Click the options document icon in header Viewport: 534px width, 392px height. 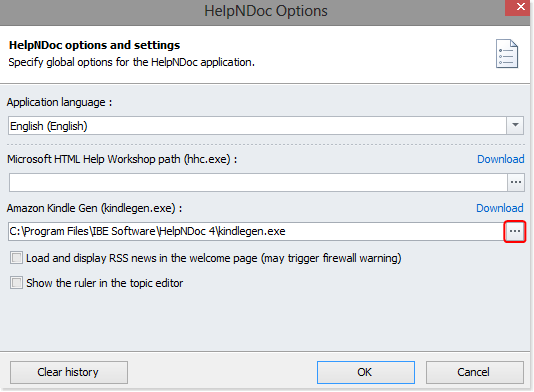click(x=507, y=54)
